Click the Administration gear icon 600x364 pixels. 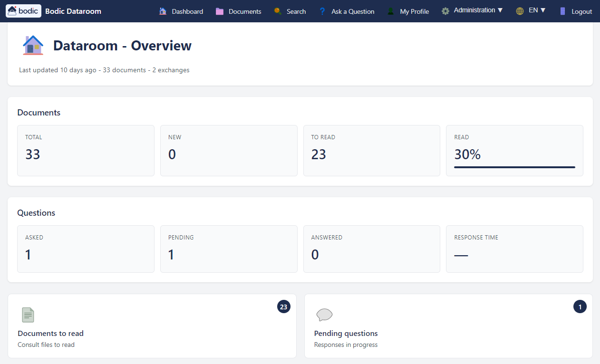pyautogui.click(x=445, y=11)
